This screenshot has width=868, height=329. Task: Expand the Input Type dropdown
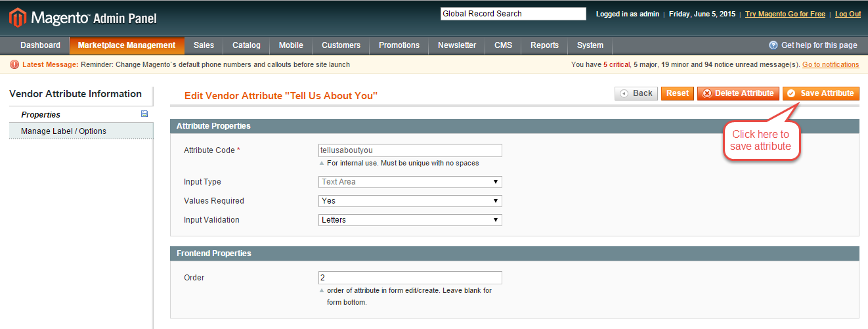(410, 182)
